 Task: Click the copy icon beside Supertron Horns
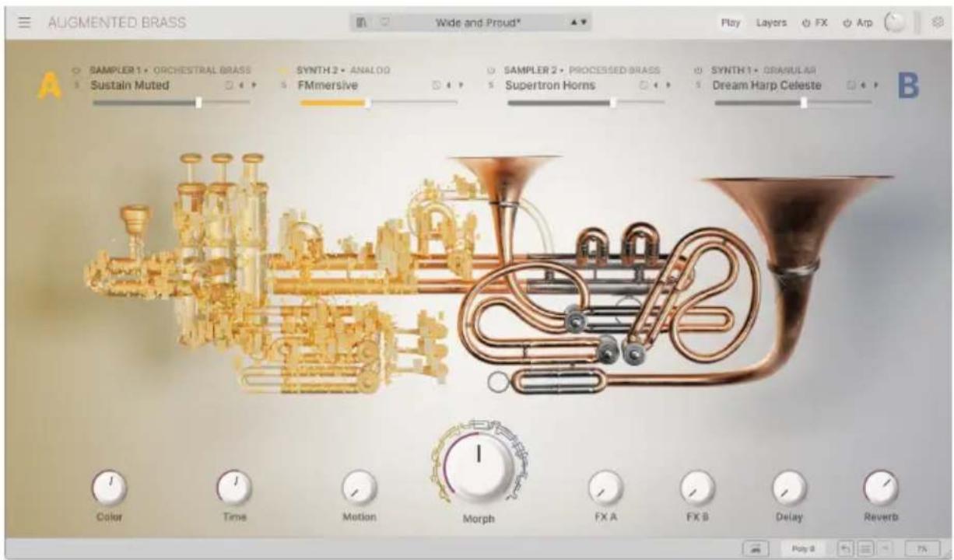point(644,85)
